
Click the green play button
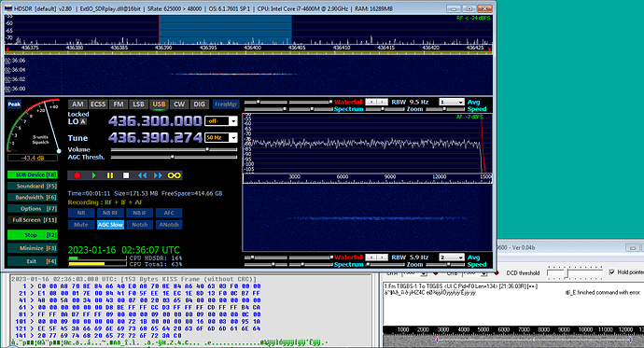[93, 175]
